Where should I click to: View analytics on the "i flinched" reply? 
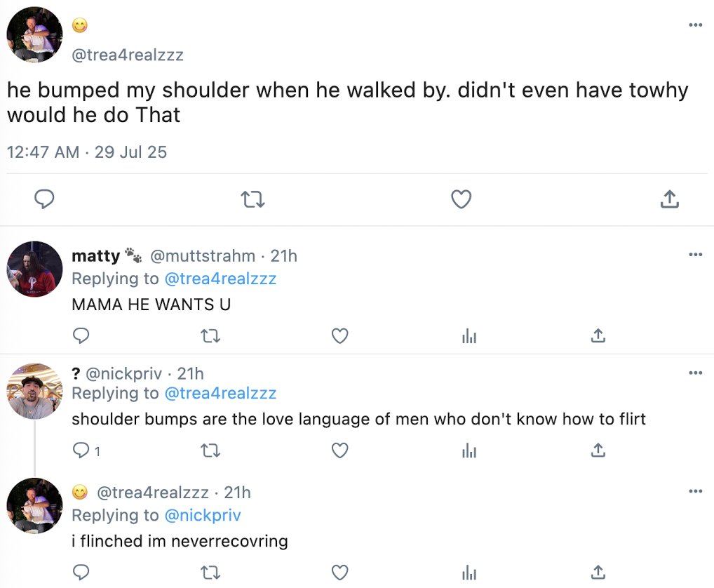(x=469, y=573)
